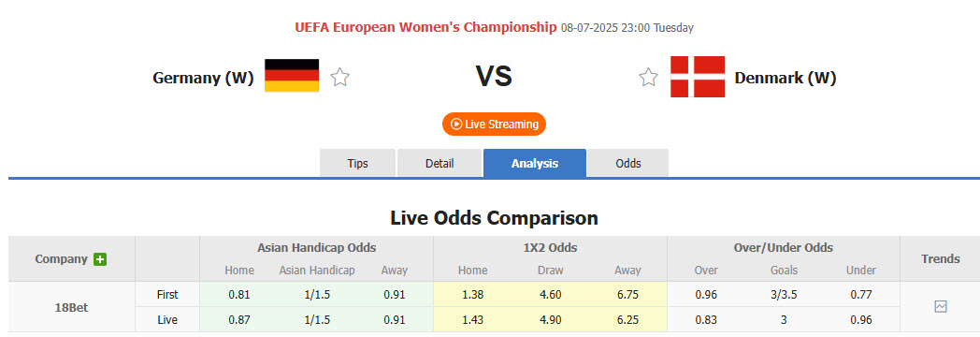Viewport: 980px width, 337px height.
Task: Click the live Asian handicap home 0.87
Action: (239, 319)
